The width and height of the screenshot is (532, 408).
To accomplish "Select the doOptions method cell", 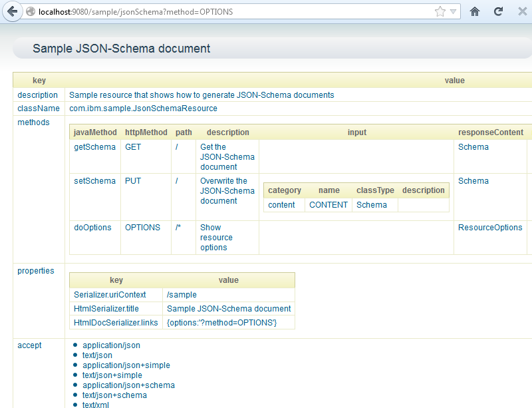I will point(92,228).
